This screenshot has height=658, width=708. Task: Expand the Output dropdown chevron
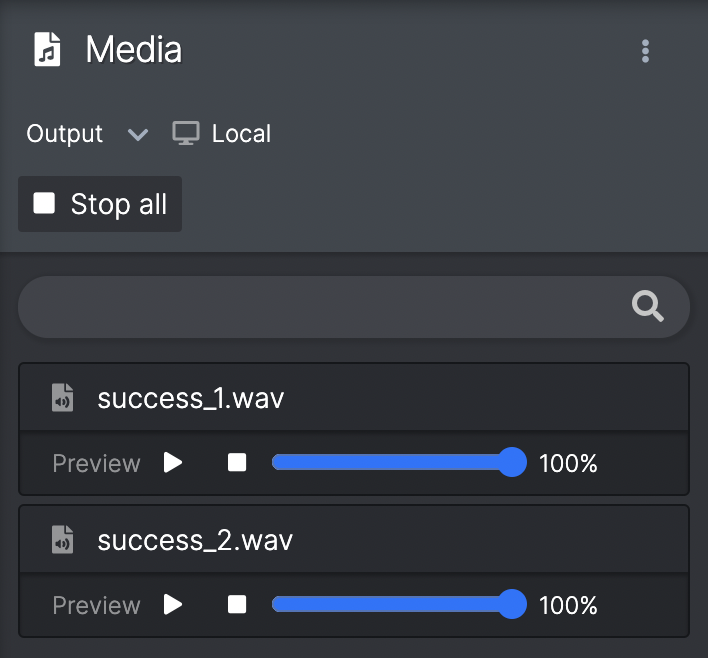[x=138, y=134]
